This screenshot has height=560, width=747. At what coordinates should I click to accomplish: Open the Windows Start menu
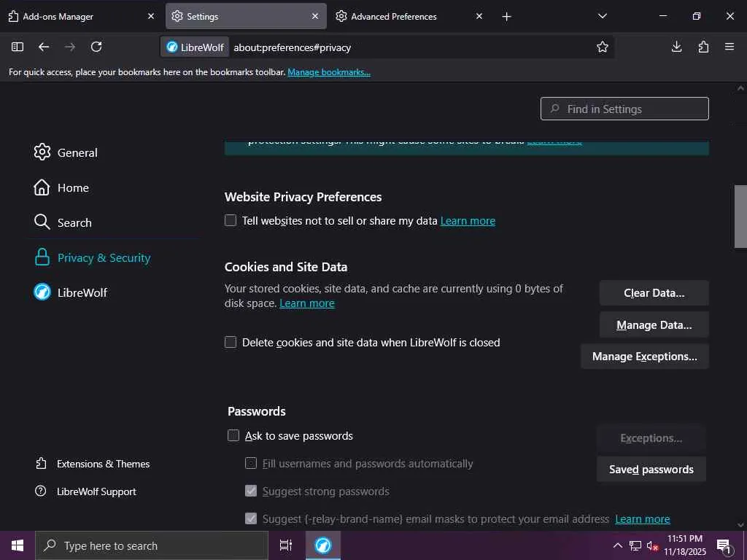click(x=18, y=545)
